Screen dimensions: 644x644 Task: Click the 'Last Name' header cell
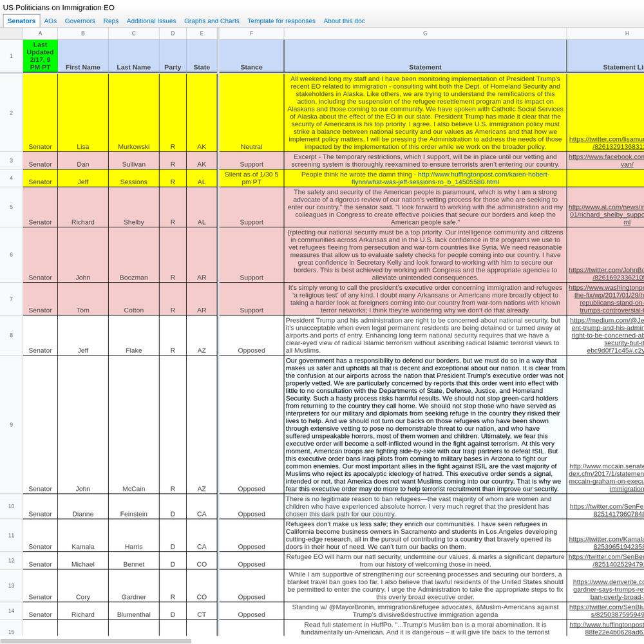pos(134,56)
